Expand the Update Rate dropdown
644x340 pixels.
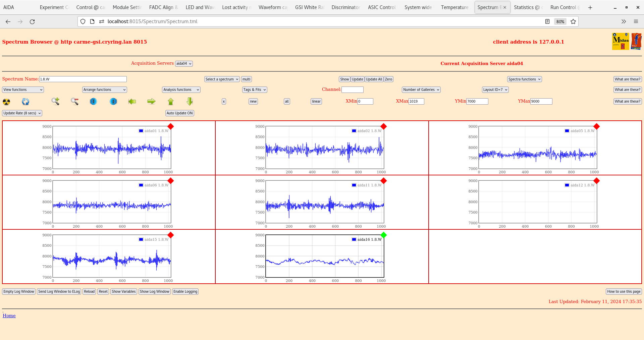coord(22,113)
